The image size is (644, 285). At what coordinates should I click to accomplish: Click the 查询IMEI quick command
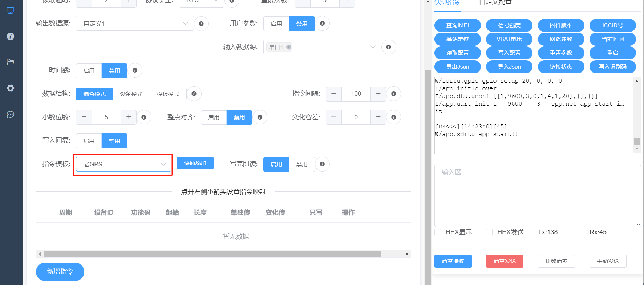pyautogui.click(x=458, y=25)
